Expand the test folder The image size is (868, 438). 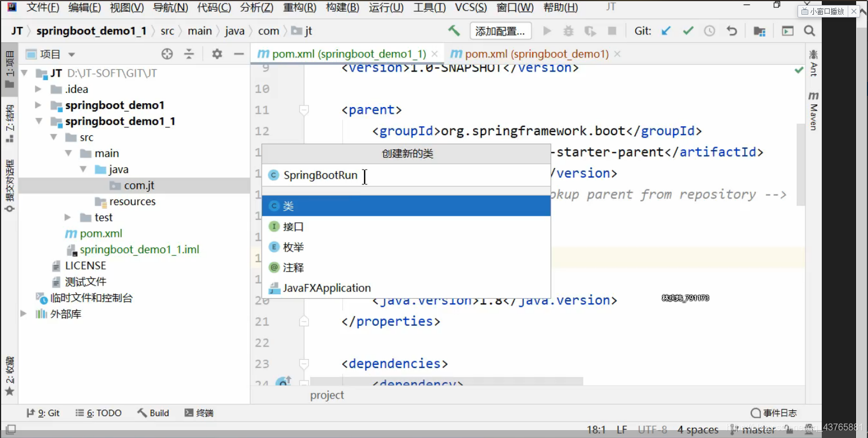(x=68, y=217)
